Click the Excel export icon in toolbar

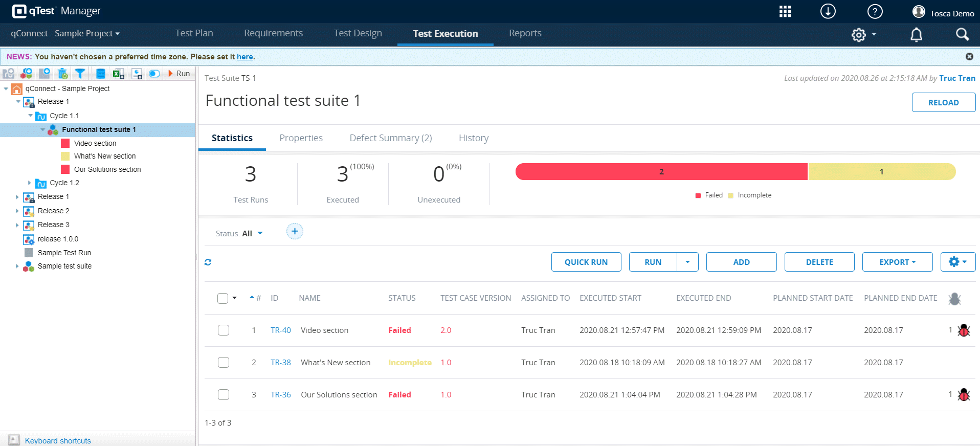point(118,74)
